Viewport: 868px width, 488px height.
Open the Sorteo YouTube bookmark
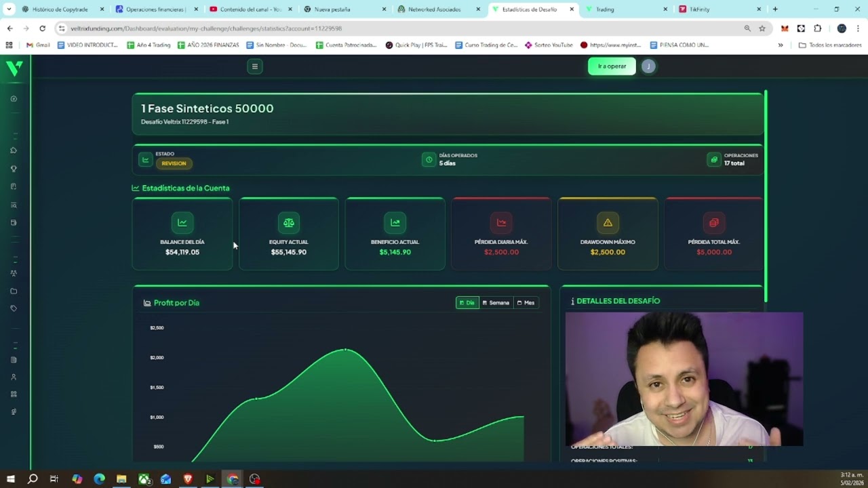tap(549, 45)
